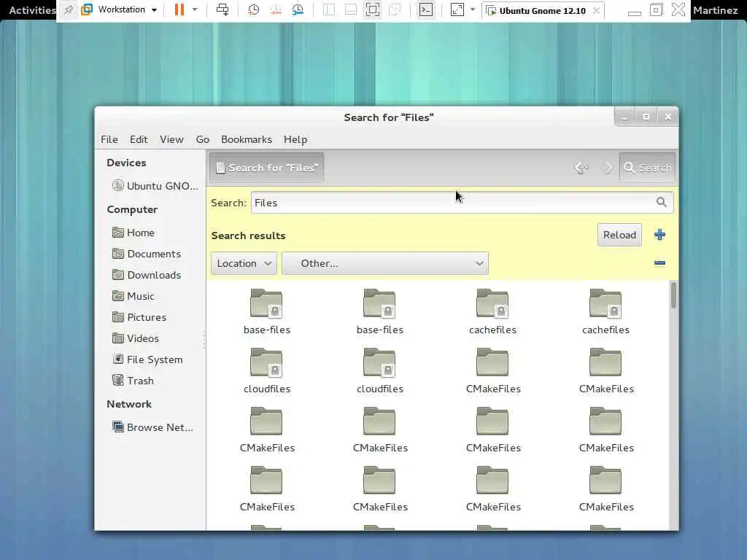Switch to full screen mode icon
Screen dimensions: 747x560
coord(373,9)
